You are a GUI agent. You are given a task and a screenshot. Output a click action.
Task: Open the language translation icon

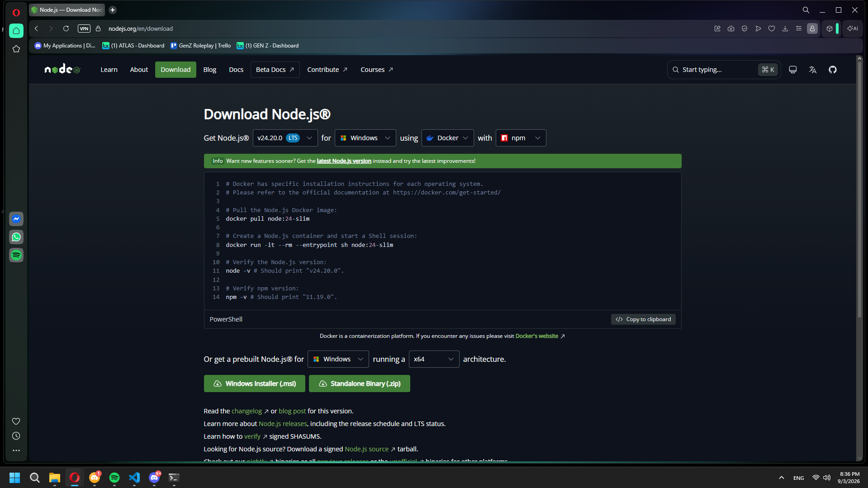pyautogui.click(x=812, y=70)
